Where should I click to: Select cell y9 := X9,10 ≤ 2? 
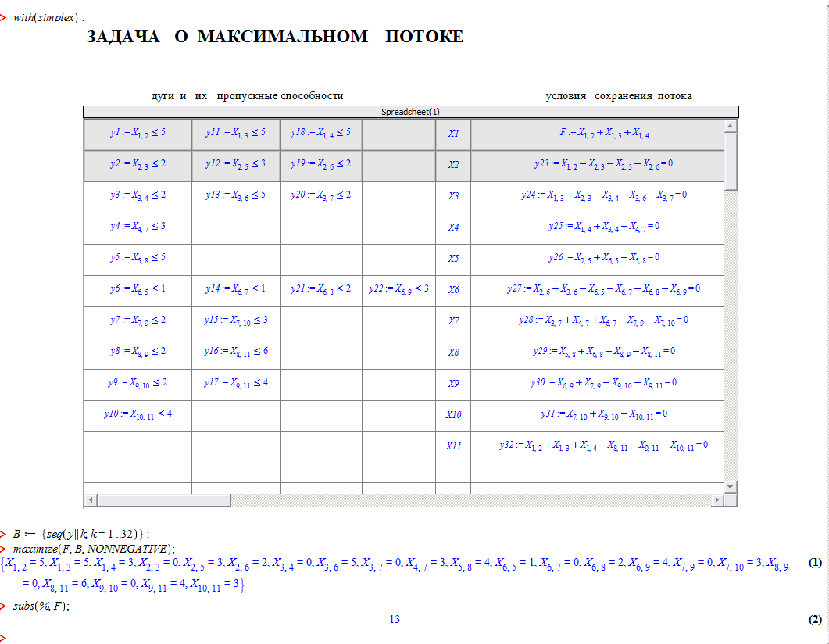[138, 385]
